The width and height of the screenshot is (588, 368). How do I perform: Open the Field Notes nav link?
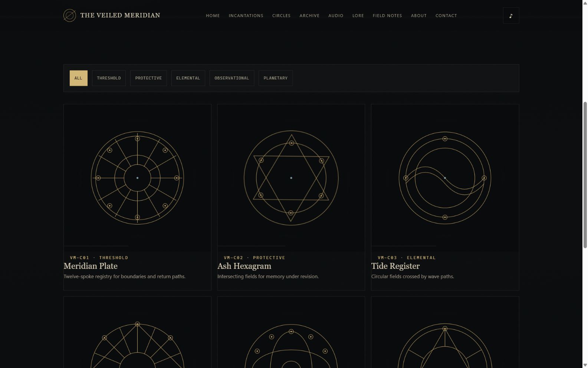click(387, 16)
